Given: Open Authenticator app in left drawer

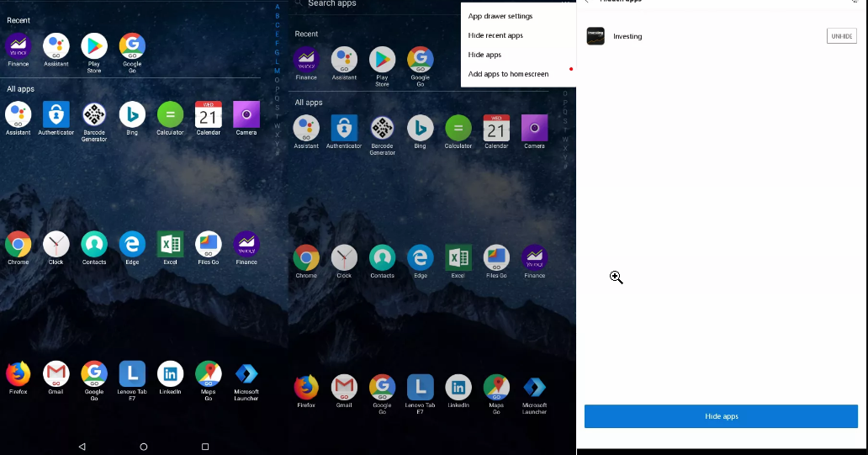Looking at the screenshot, I should pos(56,114).
